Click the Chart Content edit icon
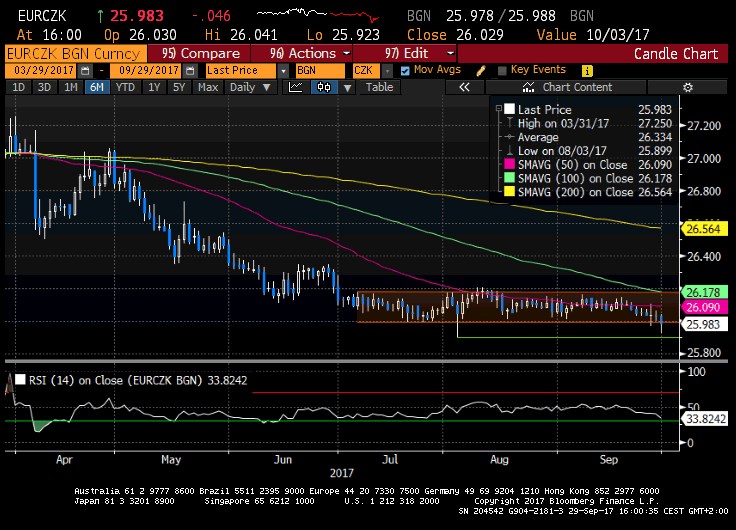The image size is (736, 530). 529,87
